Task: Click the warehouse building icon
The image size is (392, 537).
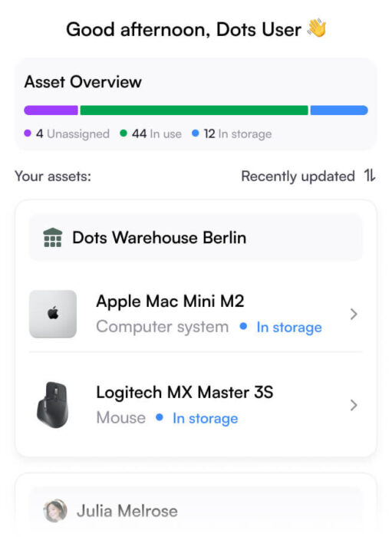Action: [53, 237]
